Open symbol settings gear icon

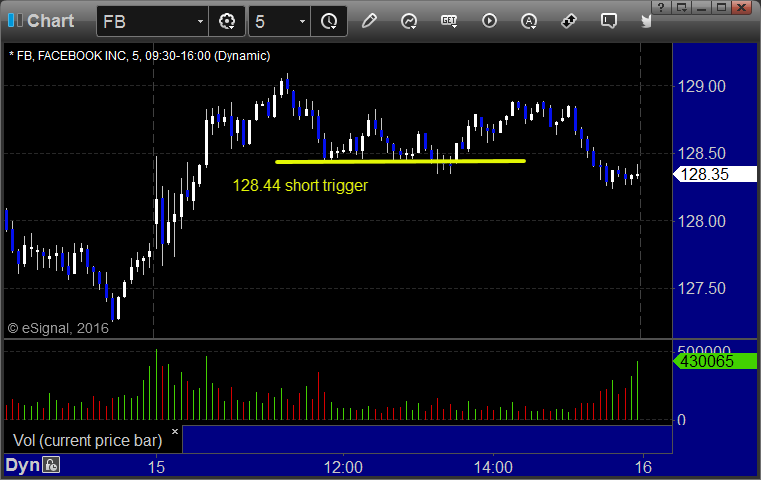(227, 21)
